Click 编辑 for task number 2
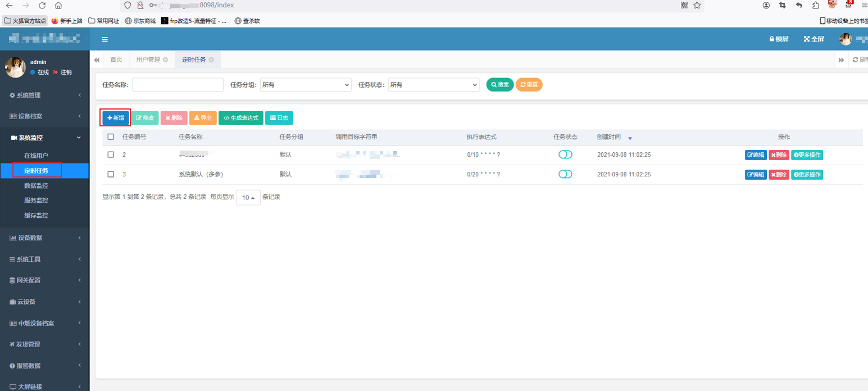 (756, 155)
